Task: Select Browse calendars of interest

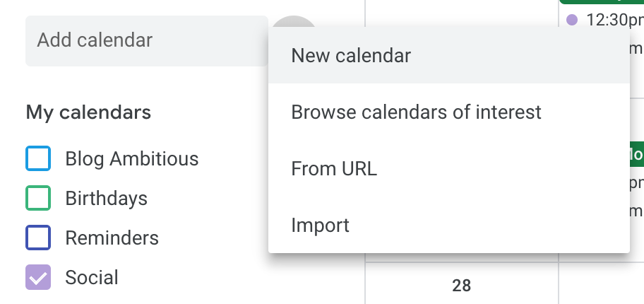Action: pyautogui.click(x=449, y=112)
